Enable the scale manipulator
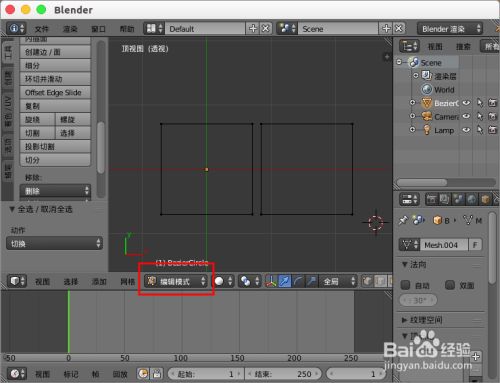Viewport: 500px width, 383px height. 311,281
